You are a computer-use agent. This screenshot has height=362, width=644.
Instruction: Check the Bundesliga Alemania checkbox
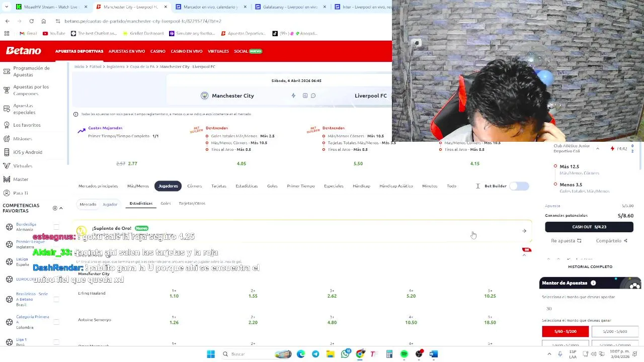[56, 227]
